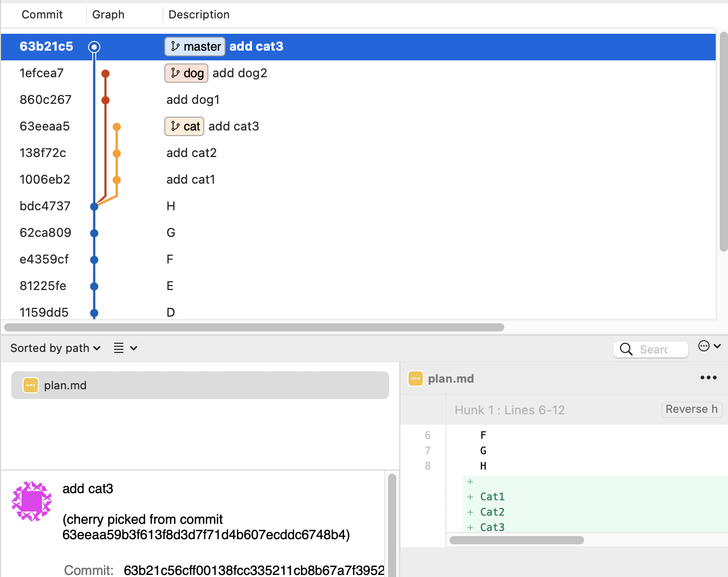
Task: Click the Reverse hunk button
Action: (692, 409)
